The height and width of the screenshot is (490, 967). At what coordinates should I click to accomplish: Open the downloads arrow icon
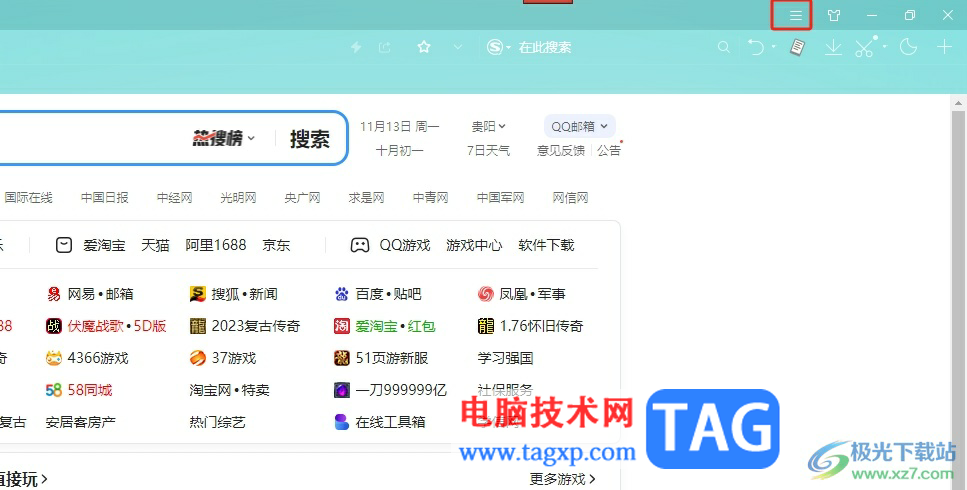tap(833, 47)
